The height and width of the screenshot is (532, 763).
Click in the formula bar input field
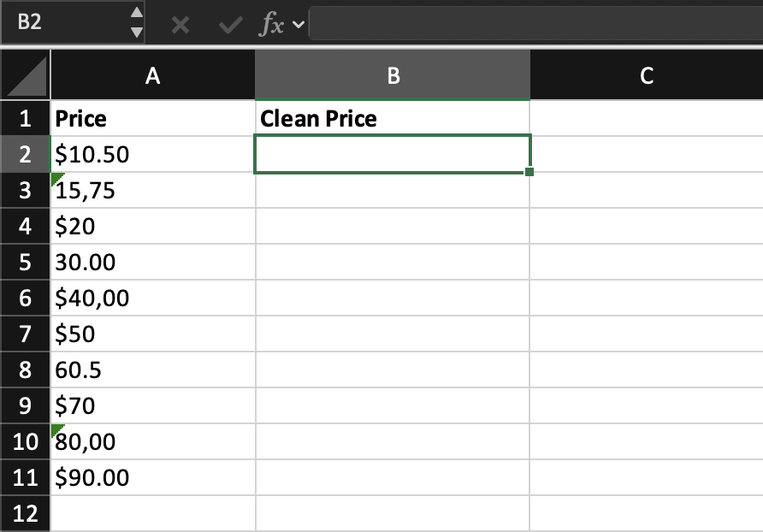(530, 24)
